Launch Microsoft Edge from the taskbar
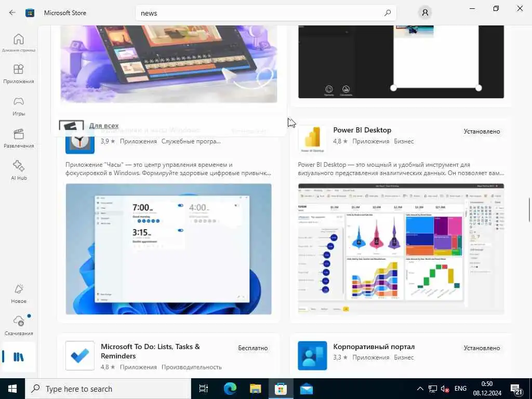This screenshot has height=399, width=532. [x=230, y=389]
